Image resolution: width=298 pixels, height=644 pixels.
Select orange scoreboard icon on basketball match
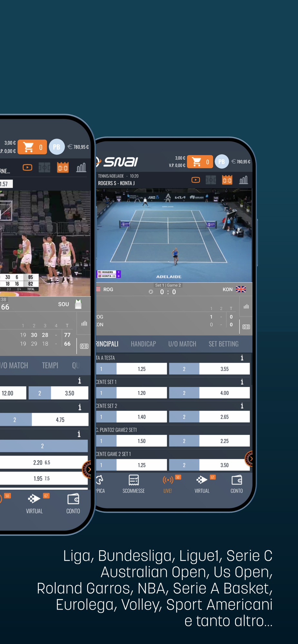[x=63, y=167]
